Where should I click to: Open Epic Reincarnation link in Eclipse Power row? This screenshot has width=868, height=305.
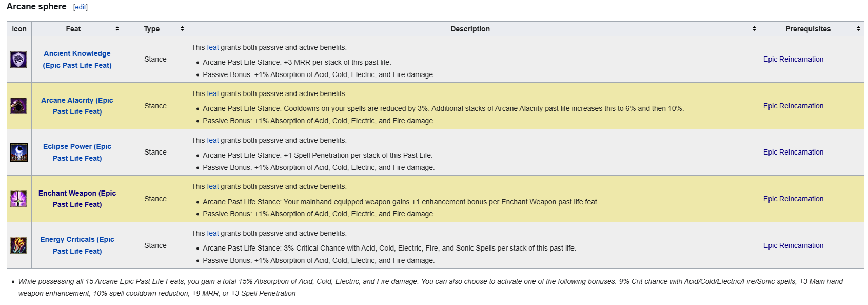(x=793, y=152)
